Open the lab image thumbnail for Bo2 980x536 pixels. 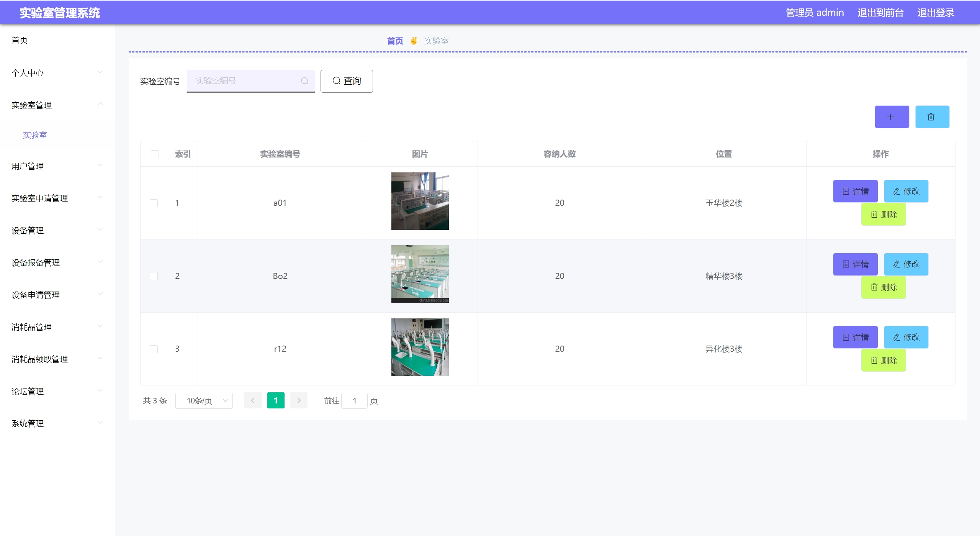420,274
